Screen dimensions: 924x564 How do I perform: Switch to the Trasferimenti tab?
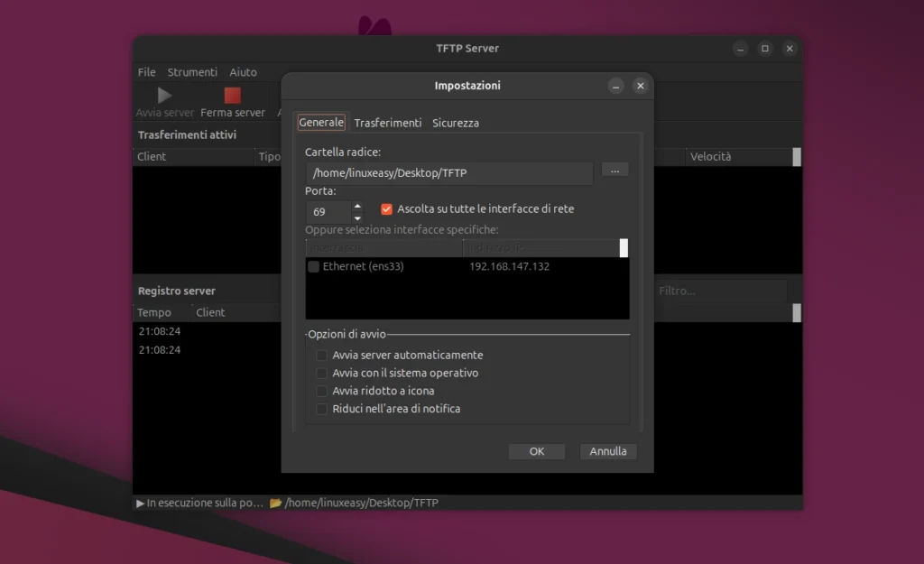pyautogui.click(x=389, y=123)
